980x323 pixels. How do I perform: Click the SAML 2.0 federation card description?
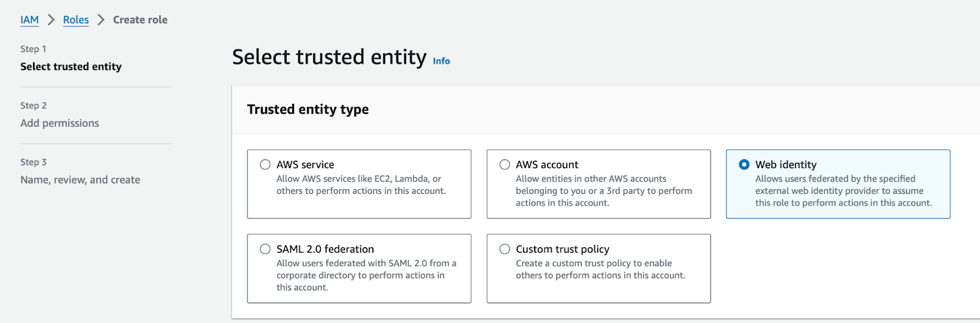pyautogui.click(x=366, y=275)
